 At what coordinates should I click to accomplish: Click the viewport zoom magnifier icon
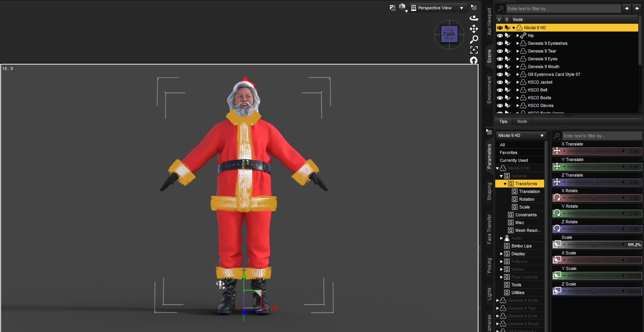tap(474, 39)
